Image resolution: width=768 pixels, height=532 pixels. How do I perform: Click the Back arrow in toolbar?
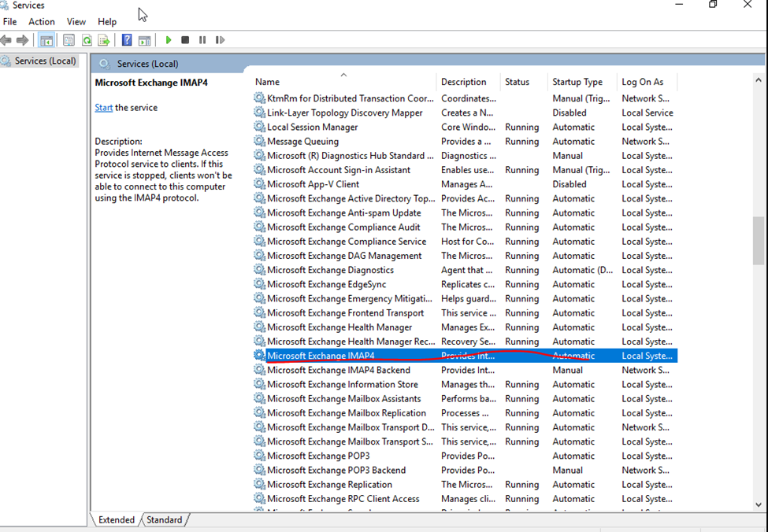tap(6, 40)
